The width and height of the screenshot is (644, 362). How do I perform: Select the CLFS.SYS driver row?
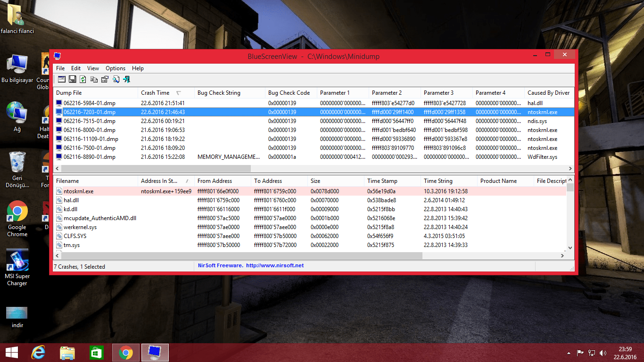tap(310, 236)
